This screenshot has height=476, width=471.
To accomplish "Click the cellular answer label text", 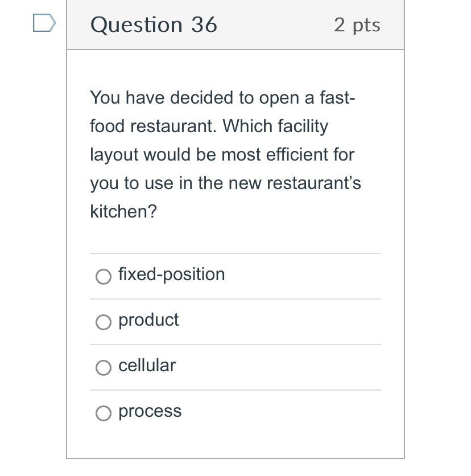I will (x=147, y=366).
